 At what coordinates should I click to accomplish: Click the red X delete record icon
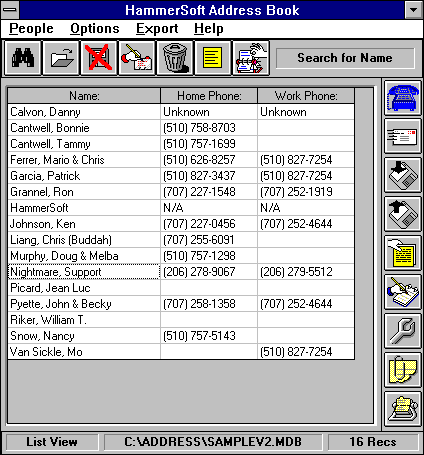pos(99,58)
